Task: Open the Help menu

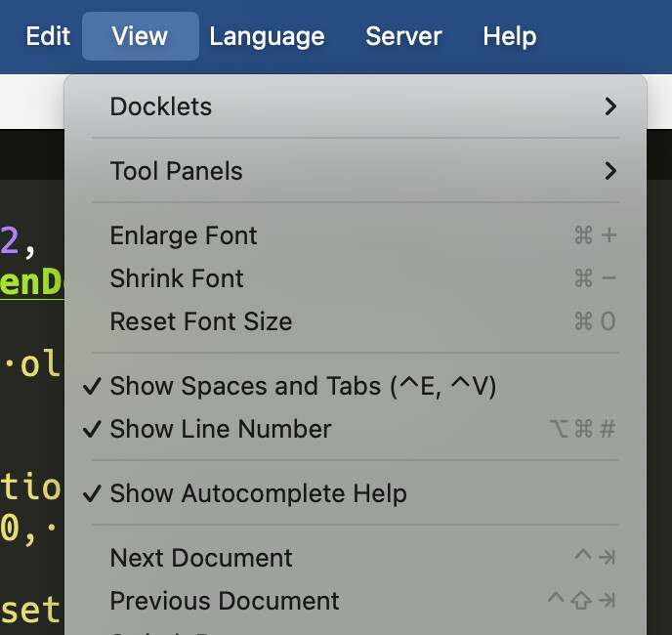Action: click(x=509, y=37)
